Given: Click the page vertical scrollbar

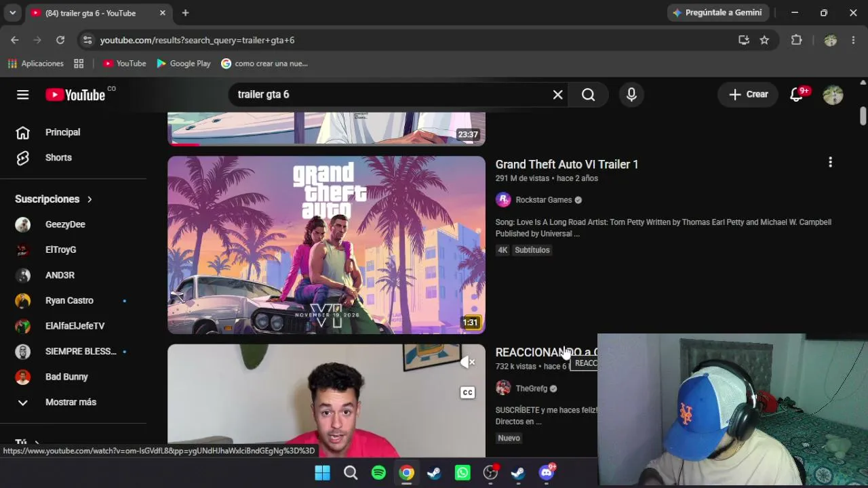Looking at the screenshot, I should click(863, 115).
